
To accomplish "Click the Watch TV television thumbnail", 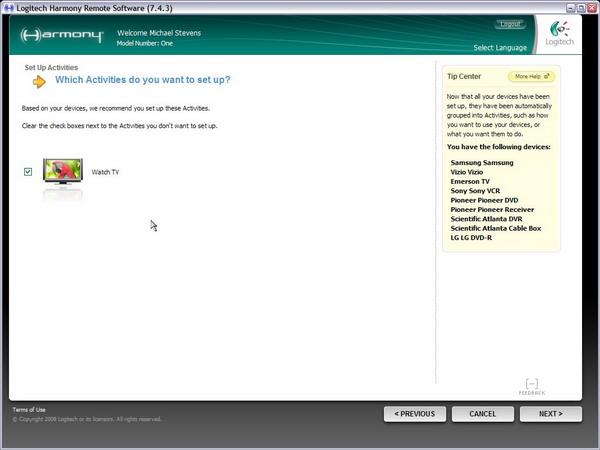I will [x=63, y=171].
